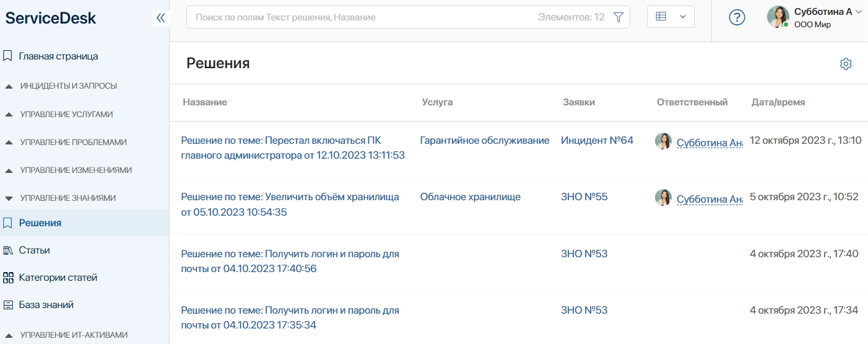Click the Решения page heading

point(218,63)
